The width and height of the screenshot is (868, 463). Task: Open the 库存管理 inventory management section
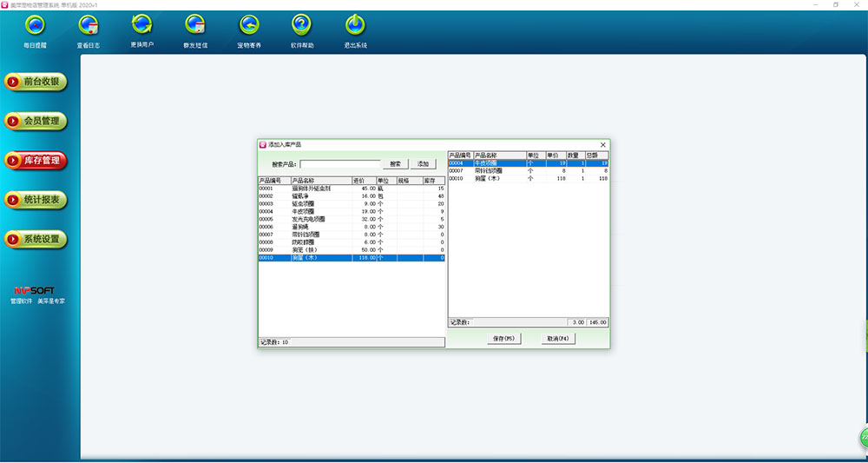36,161
